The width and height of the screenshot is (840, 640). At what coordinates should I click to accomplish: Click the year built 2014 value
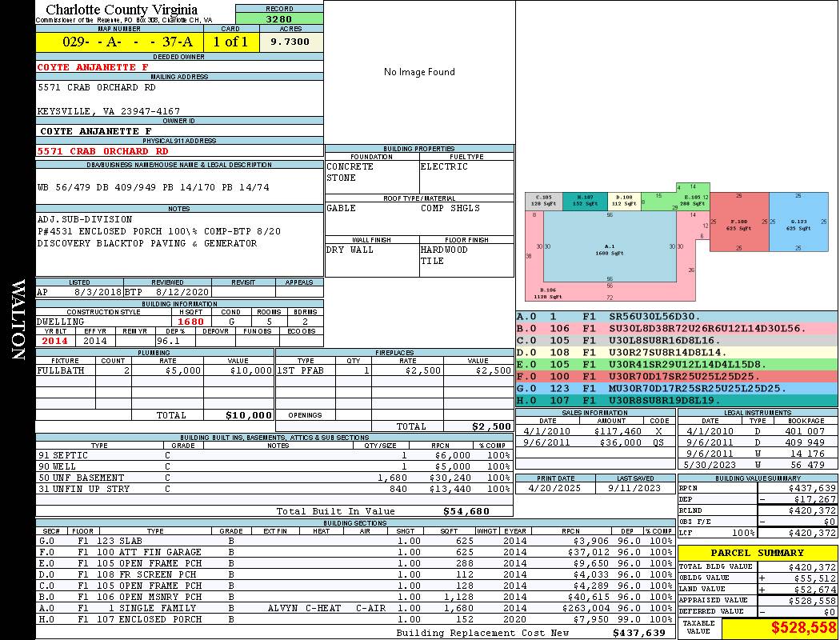click(x=55, y=341)
